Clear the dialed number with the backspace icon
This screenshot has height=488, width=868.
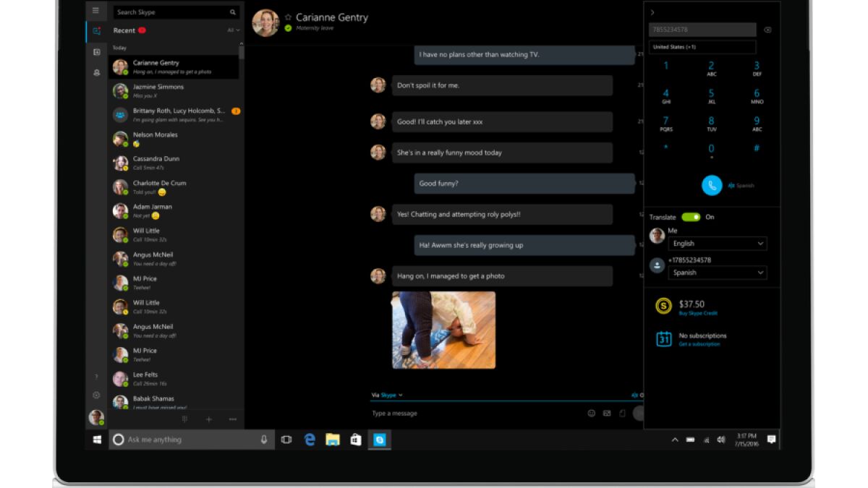(767, 30)
